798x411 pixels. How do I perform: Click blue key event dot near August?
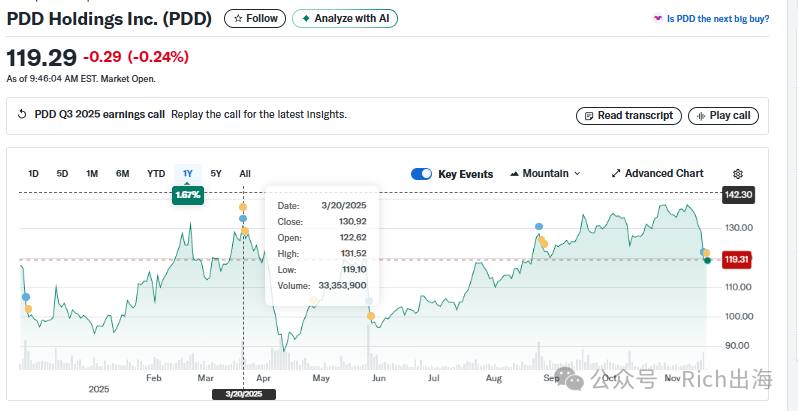pos(539,226)
